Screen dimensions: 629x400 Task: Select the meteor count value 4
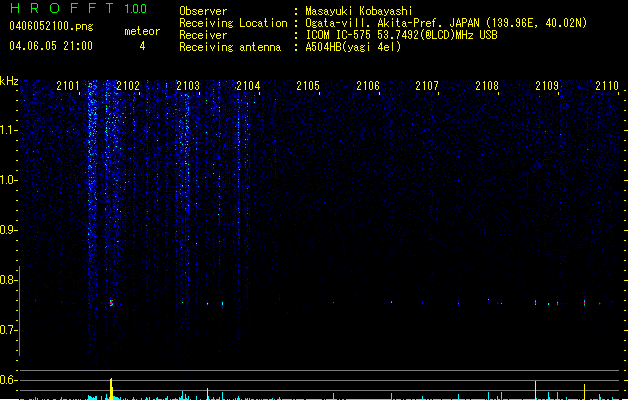[142, 46]
